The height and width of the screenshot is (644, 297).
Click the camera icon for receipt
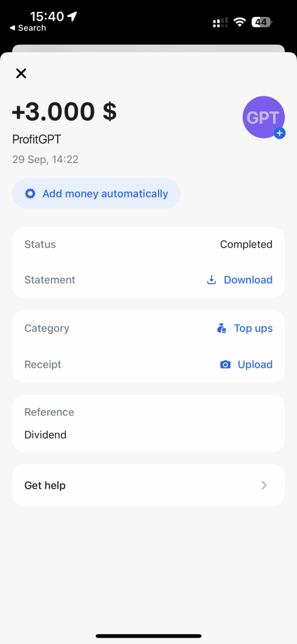tap(225, 364)
